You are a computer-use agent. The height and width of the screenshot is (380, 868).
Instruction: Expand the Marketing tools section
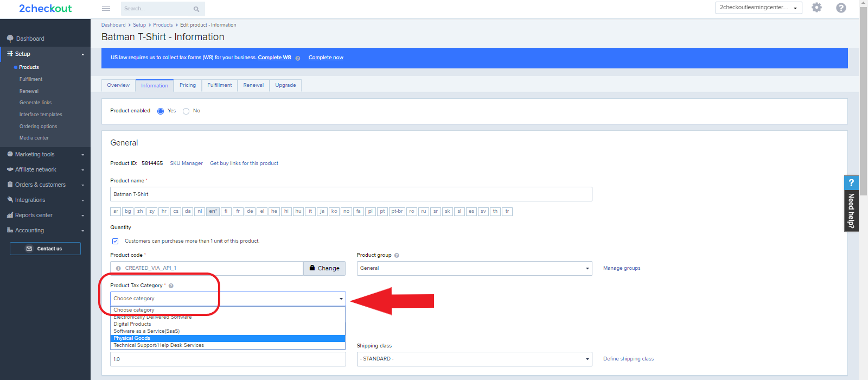83,155
